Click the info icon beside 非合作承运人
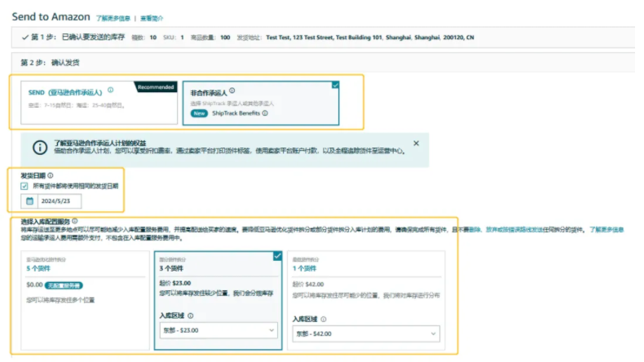Screen dimensions: 644x362 pyautogui.click(x=232, y=90)
